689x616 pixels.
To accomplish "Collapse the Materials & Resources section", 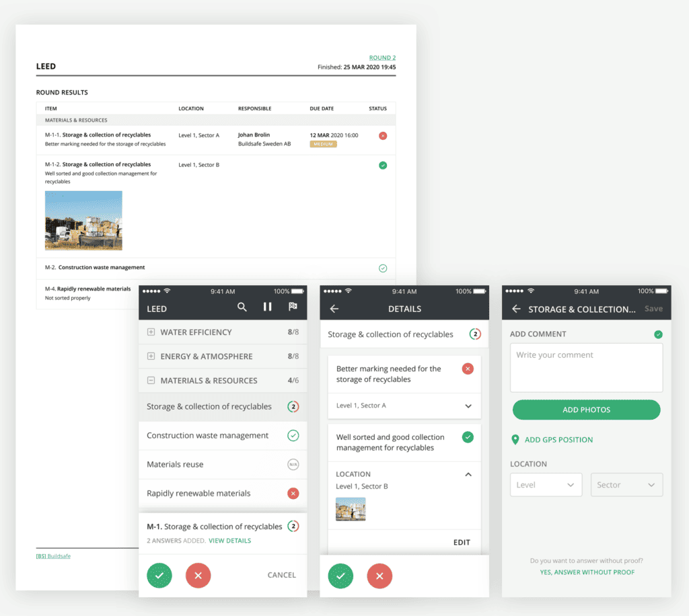I will click(151, 381).
